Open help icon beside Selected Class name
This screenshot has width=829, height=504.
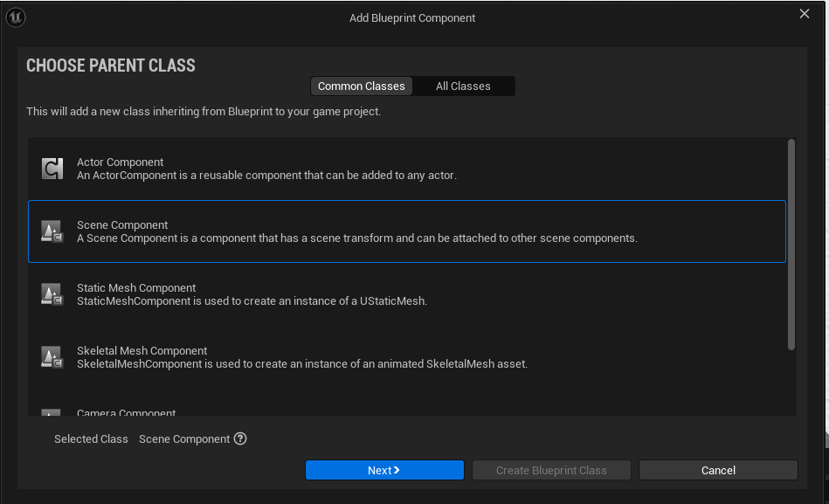point(240,438)
